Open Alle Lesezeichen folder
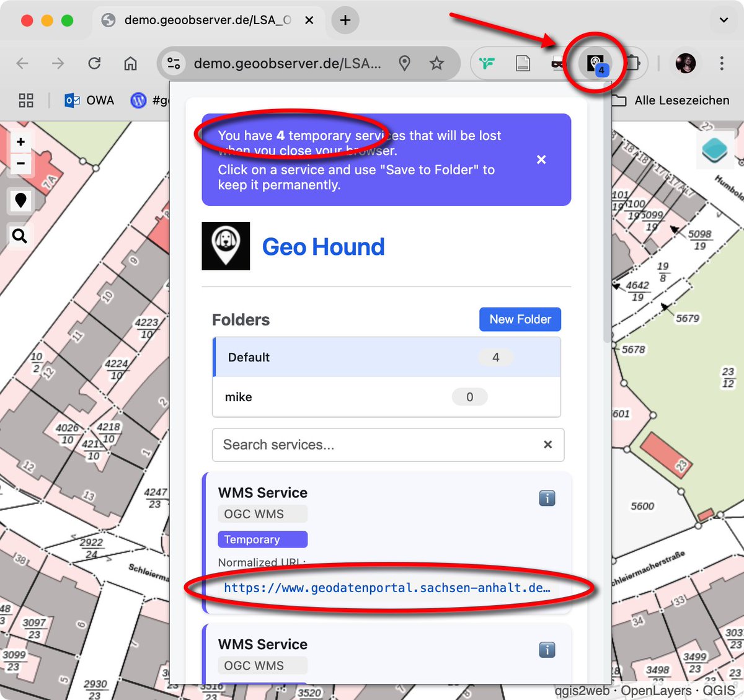This screenshot has width=744, height=700. pyautogui.click(x=671, y=100)
